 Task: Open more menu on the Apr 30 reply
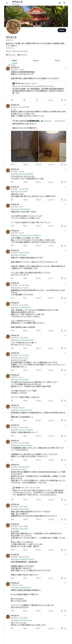pos(65,169)
